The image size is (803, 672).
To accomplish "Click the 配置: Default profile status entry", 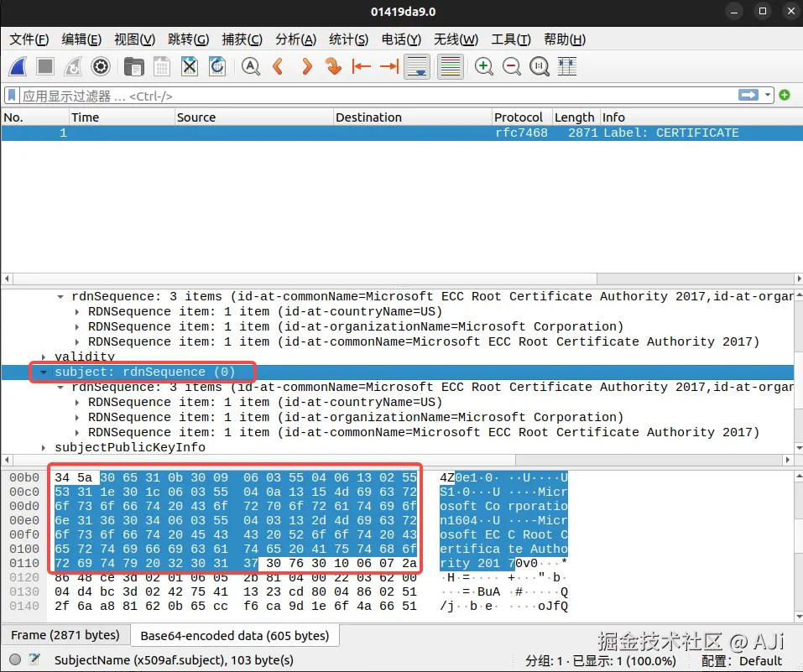I will click(742, 661).
